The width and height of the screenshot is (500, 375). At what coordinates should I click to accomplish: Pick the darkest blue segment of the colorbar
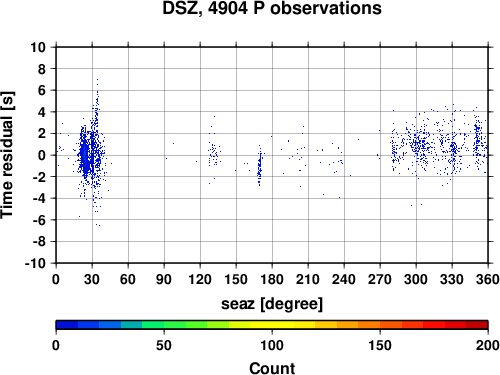(67, 325)
